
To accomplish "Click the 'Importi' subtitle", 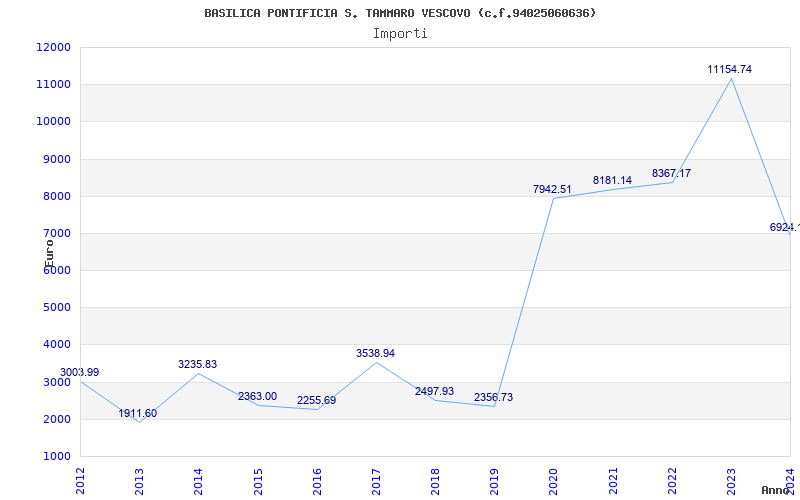I will (400, 34).
